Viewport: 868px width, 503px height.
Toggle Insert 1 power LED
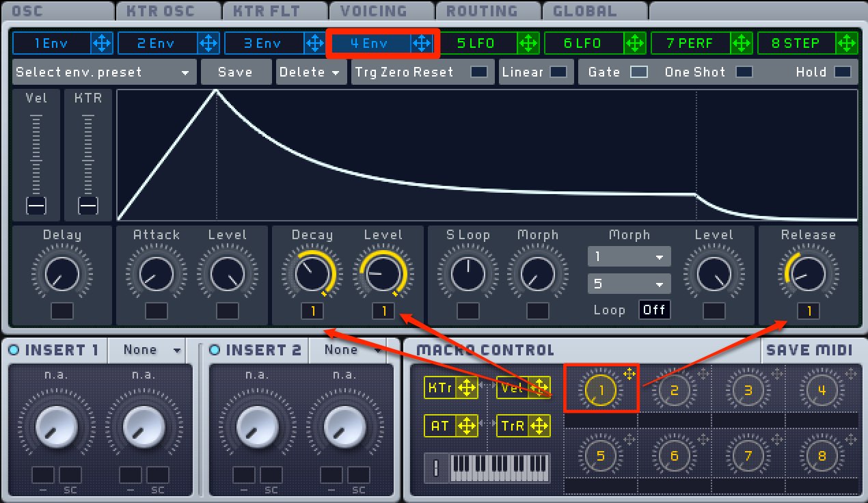coord(14,351)
